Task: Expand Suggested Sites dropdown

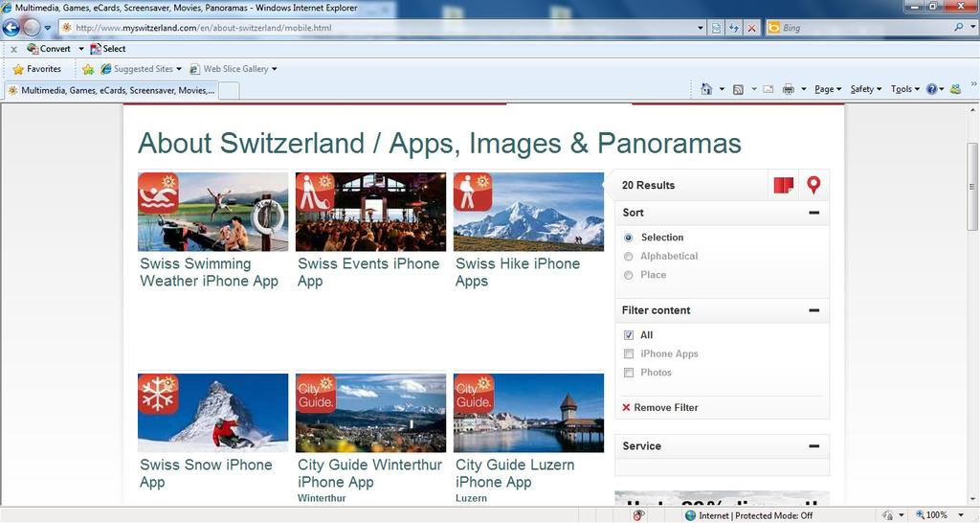Action: click(x=179, y=69)
